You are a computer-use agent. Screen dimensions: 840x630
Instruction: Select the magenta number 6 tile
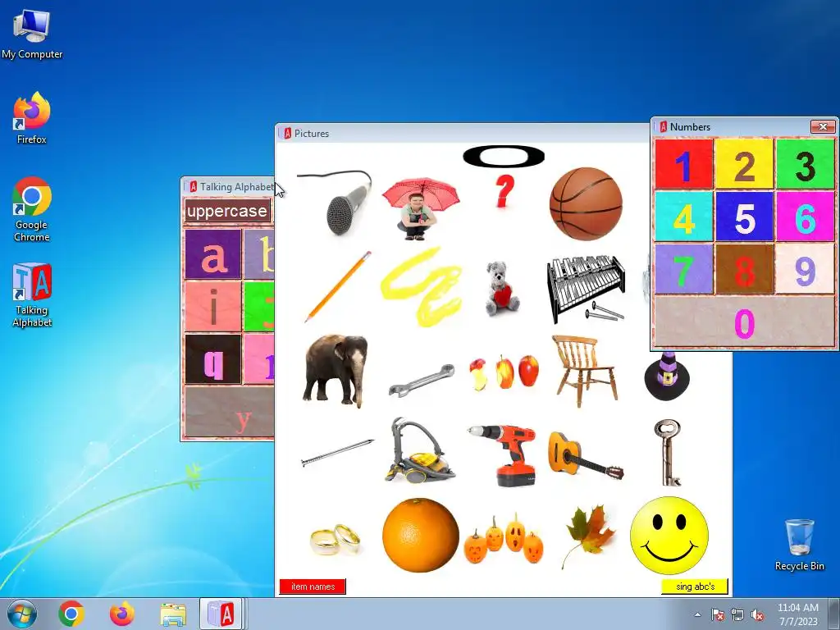806,217
